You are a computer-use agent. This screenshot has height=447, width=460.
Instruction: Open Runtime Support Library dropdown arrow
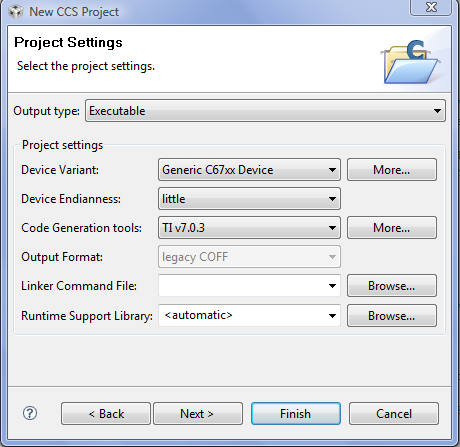coord(332,315)
